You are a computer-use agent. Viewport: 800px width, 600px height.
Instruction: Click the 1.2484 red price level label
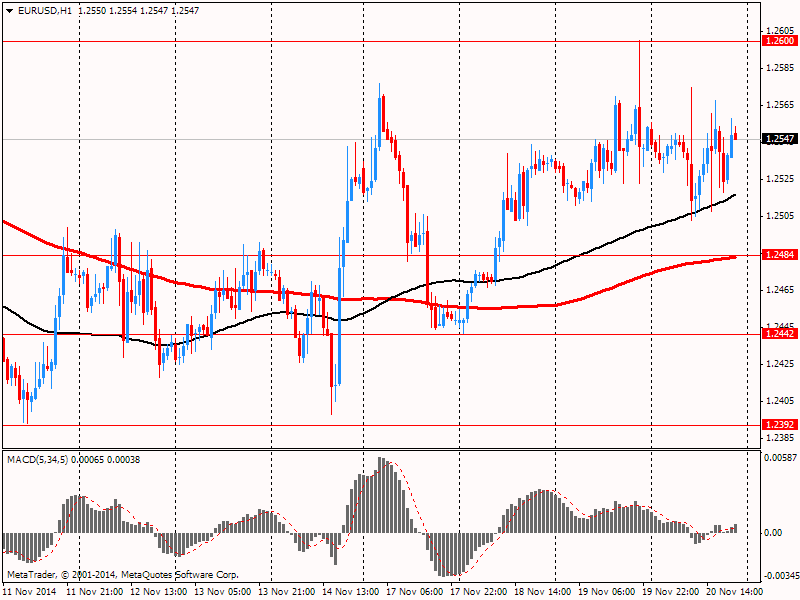780,254
